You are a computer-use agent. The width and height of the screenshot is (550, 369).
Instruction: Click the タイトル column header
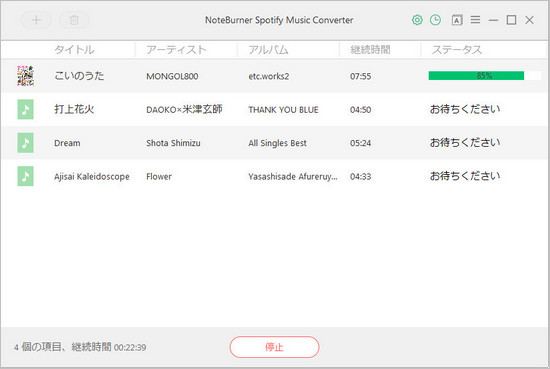point(74,50)
